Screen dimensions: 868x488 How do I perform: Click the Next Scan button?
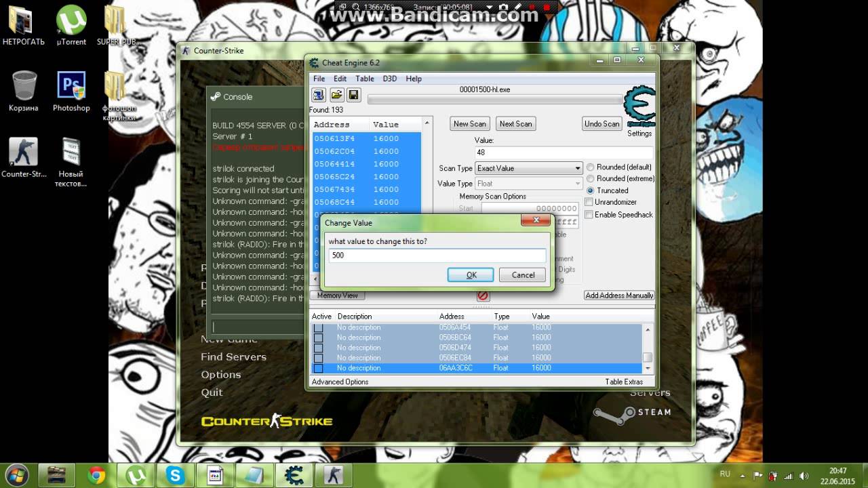(x=515, y=124)
